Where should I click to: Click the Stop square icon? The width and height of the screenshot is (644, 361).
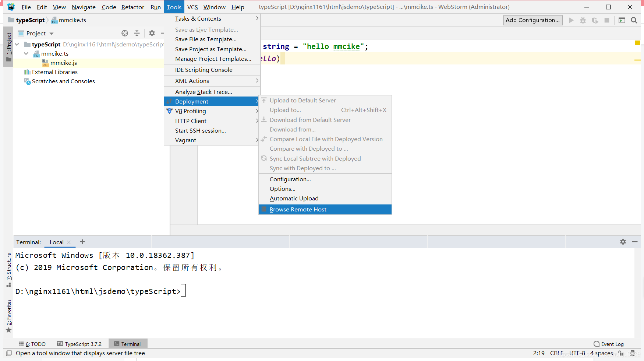pos(607,20)
